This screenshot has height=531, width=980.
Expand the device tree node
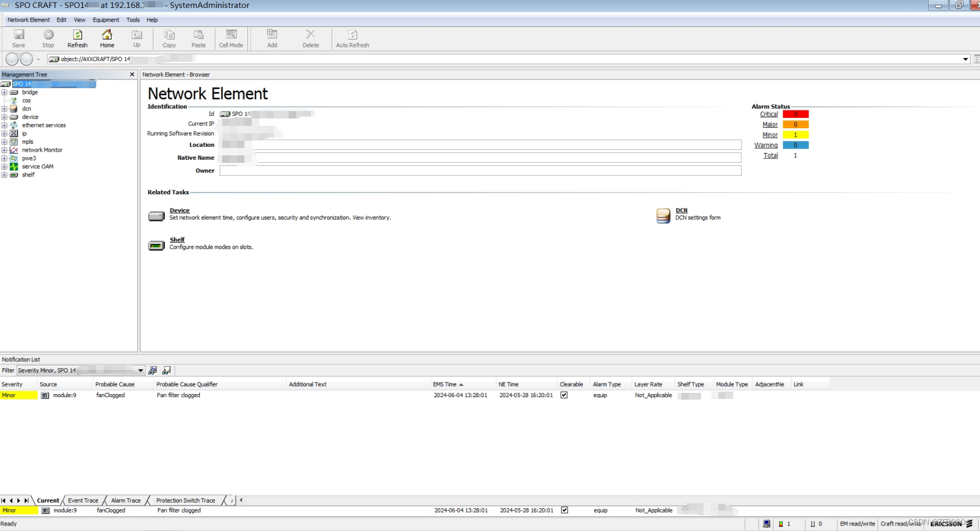[x=4, y=117]
